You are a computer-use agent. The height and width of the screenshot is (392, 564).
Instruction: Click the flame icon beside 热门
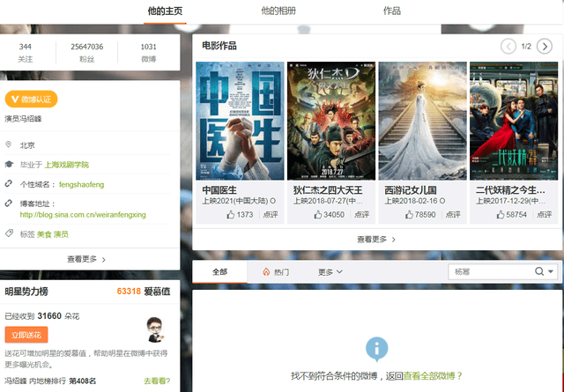266,272
